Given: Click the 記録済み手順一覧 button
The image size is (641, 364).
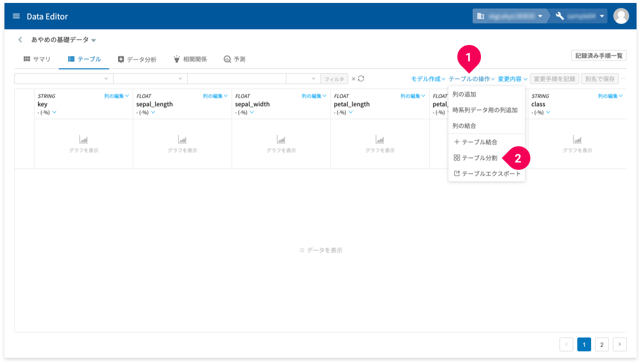Looking at the screenshot, I should click(x=599, y=55).
